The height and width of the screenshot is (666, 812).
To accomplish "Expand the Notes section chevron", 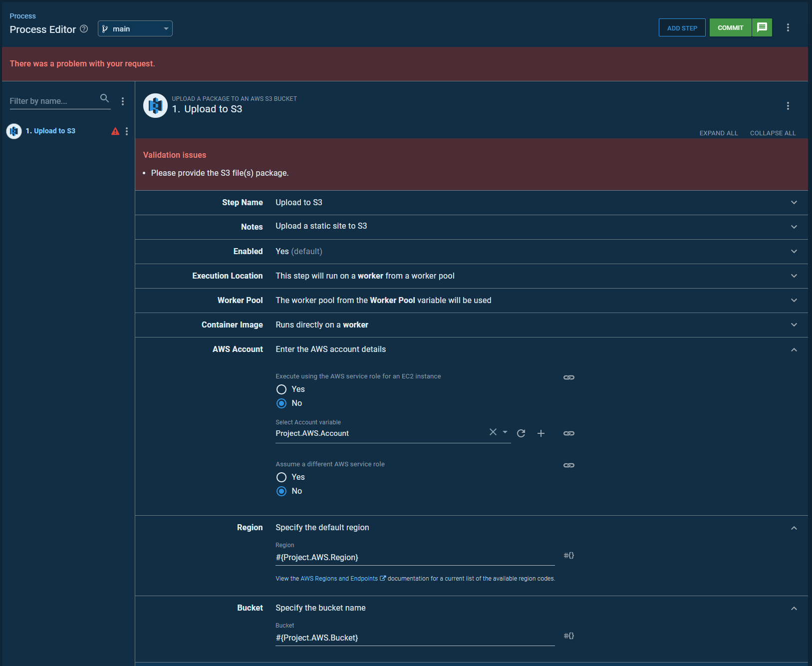I will pos(794,227).
